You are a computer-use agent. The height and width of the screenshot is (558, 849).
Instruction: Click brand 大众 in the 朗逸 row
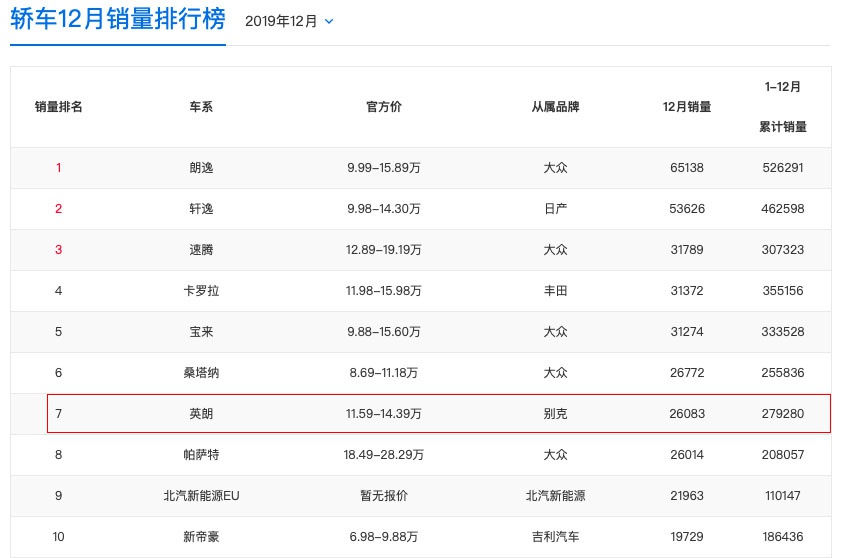click(x=556, y=168)
